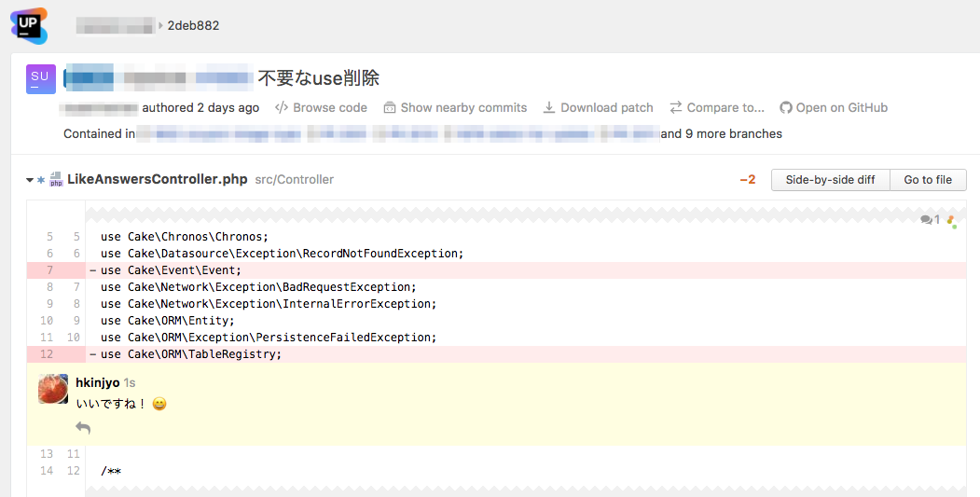Select Show nearby commits
980x497 pixels.
(463, 107)
